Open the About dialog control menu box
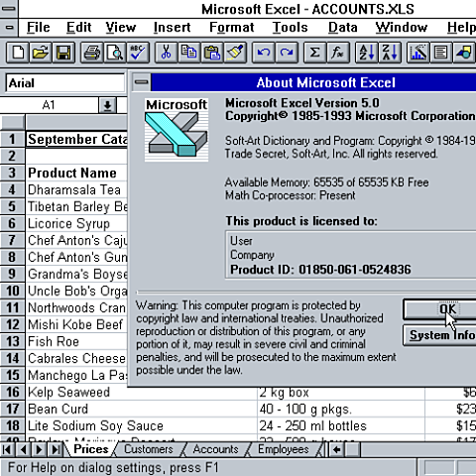The width and height of the screenshot is (476, 476). point(142,82)
